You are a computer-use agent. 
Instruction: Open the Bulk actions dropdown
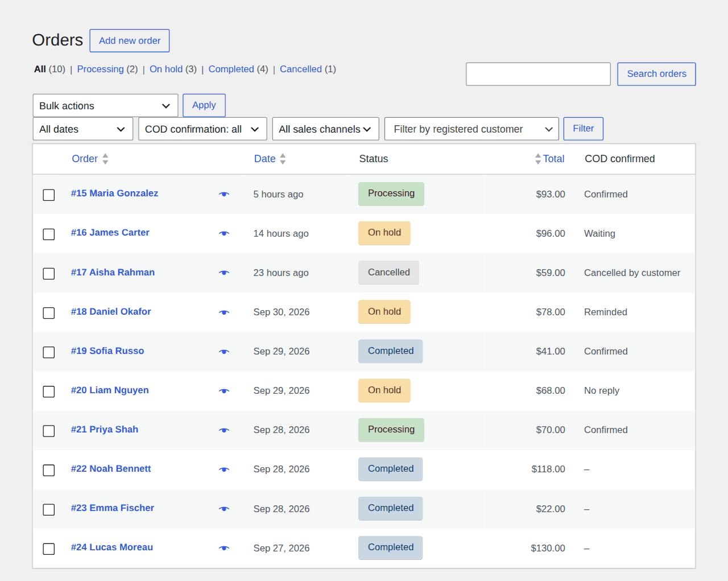[105, 106]
